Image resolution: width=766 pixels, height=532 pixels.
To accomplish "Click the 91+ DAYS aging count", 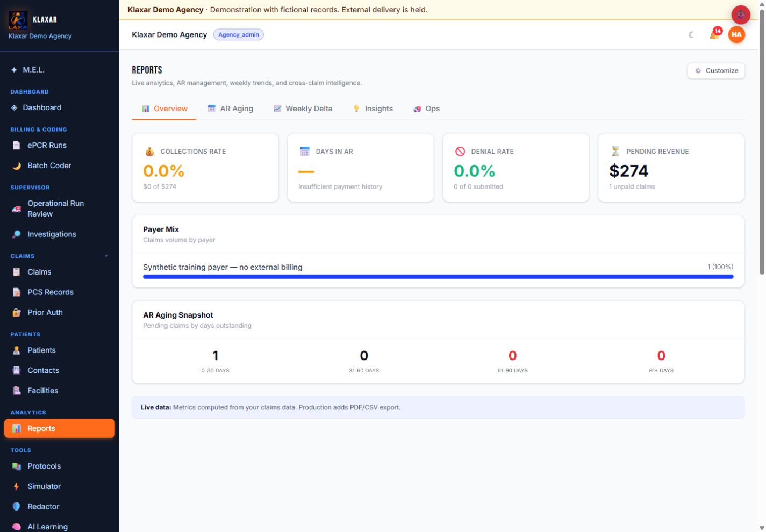I will 661,356.
